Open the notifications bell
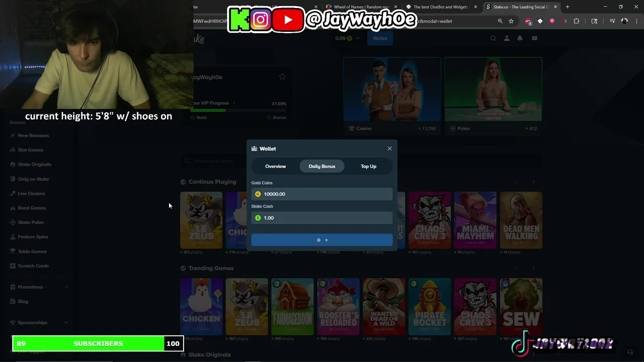This screenshot has width=644, height=362. click(520, 38)
